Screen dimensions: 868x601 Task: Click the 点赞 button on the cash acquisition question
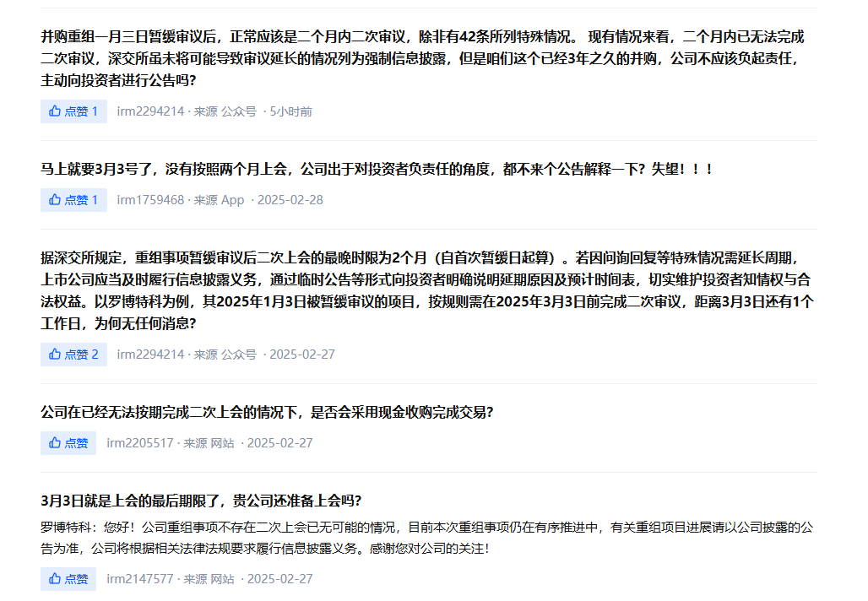click(x=68, y=442)
